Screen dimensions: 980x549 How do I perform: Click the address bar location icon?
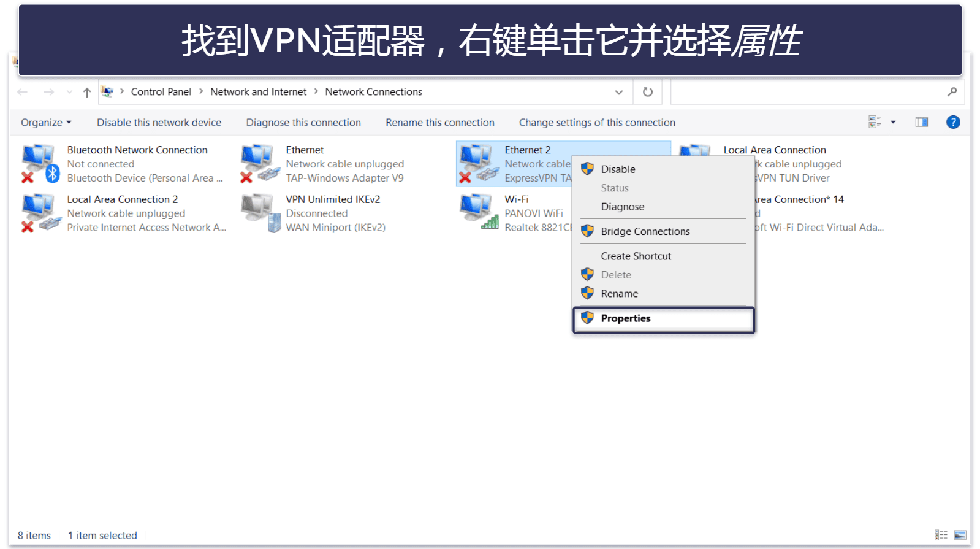[107, 91]
